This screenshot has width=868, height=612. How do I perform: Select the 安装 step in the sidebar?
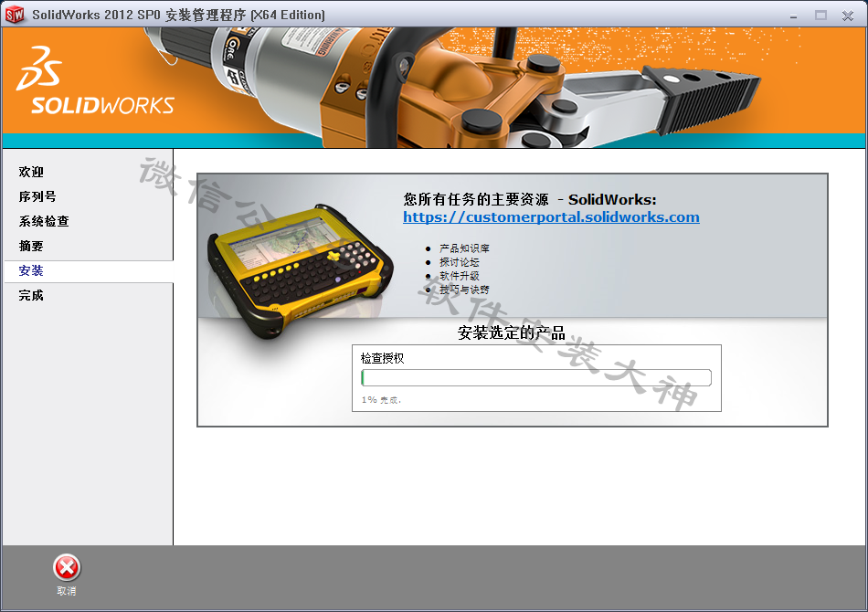point(89,271)
